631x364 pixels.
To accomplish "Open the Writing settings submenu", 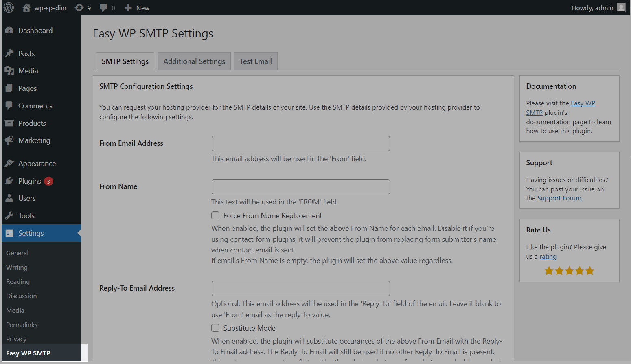I will coord(17,267).
